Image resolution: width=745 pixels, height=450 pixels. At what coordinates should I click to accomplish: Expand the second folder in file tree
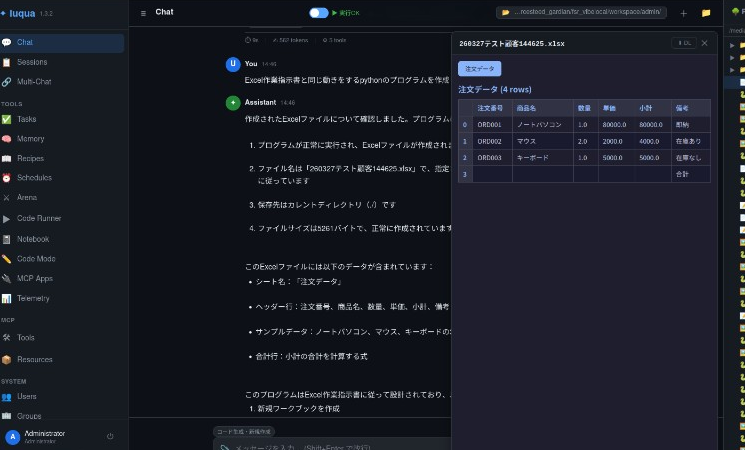732,57
